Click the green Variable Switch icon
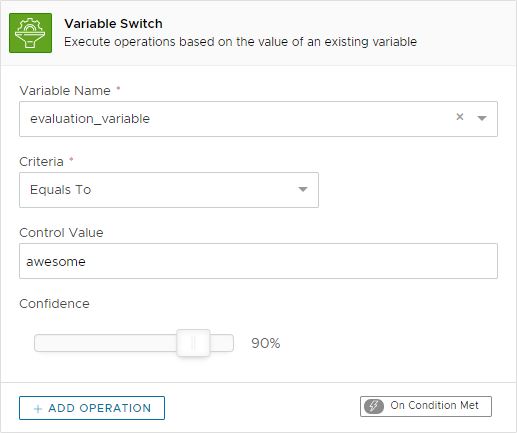 (x=30, y=33)
